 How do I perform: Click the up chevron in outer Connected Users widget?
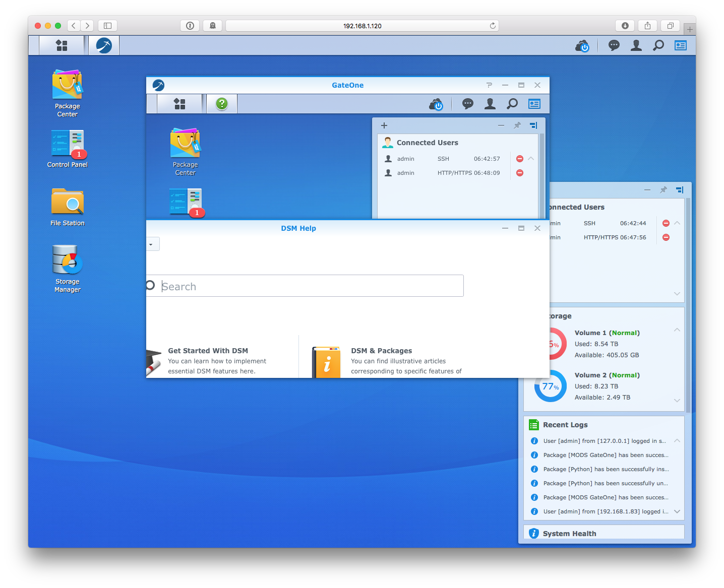click(x=677, y=223)
